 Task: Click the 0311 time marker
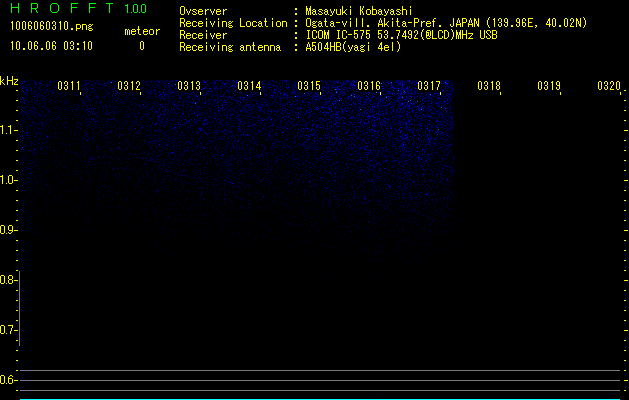(x=69, y=86)
